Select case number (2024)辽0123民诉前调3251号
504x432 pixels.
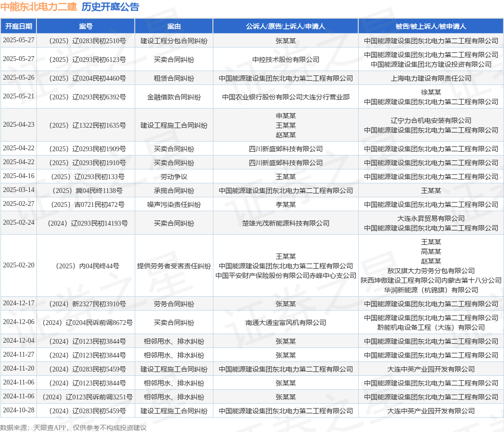(86, 397)
